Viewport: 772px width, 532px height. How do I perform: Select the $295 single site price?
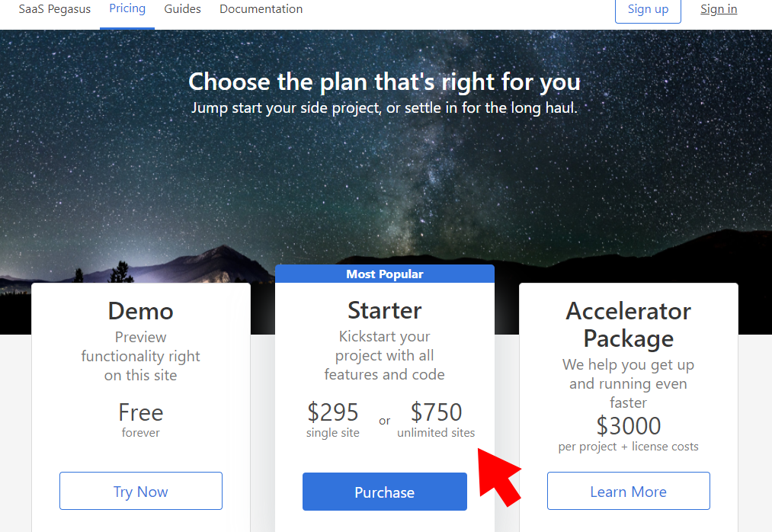(x=333, y=419)
